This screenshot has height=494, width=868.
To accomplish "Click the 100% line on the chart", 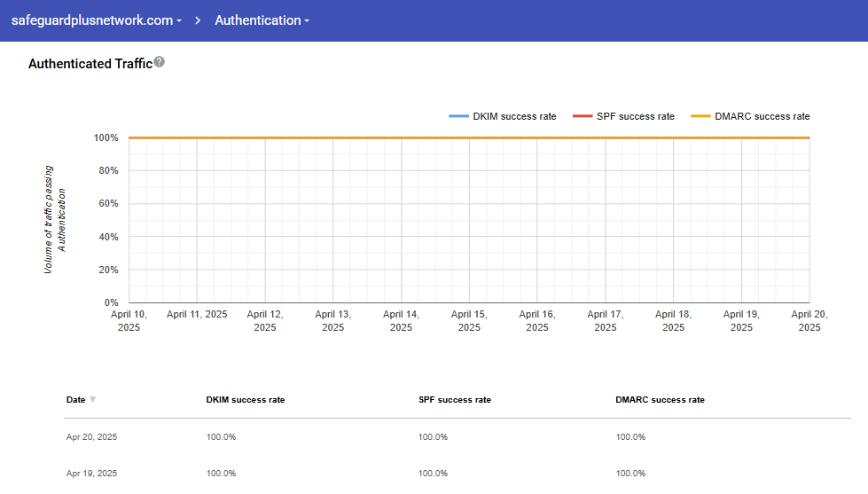I will (468, 137).
